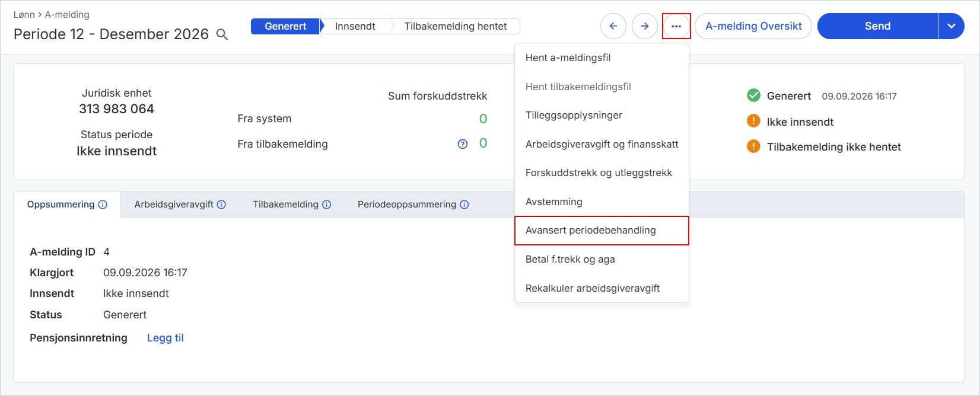Click the Ikke innsendt value under Status periode
980x396 pixels.
pyautogui.click(x=116, y=151)
